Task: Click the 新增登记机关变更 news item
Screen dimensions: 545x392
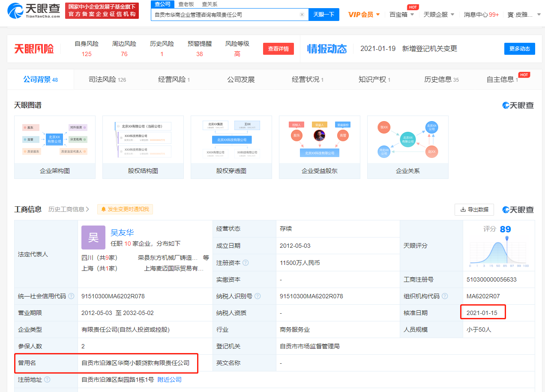Action: (x=429, y=49)
